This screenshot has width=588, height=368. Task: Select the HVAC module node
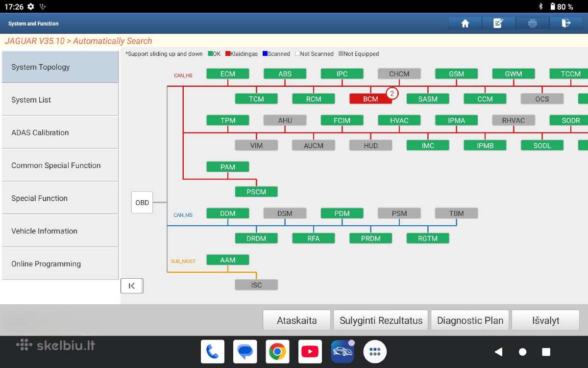point(399,120)
